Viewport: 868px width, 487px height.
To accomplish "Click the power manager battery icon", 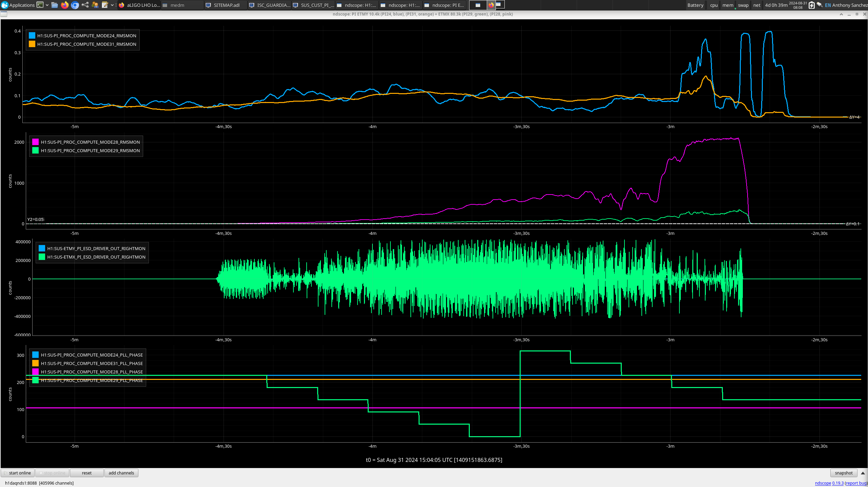I will click(812, 5).
